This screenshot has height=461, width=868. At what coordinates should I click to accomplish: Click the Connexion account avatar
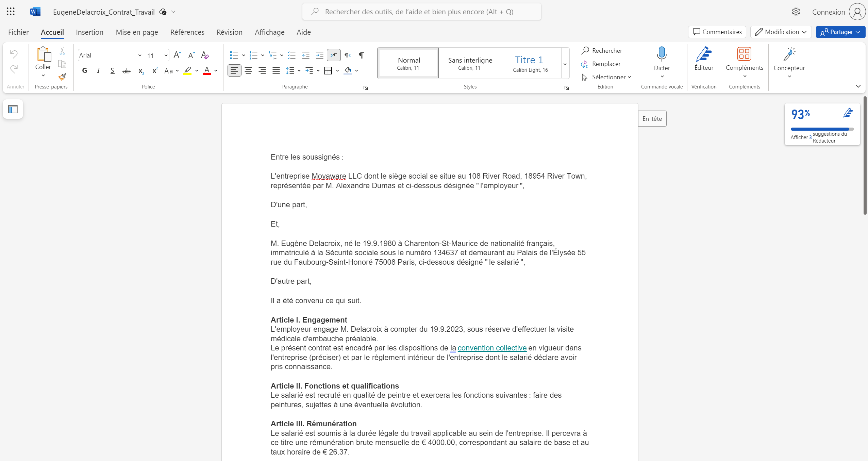pos(857,12)
